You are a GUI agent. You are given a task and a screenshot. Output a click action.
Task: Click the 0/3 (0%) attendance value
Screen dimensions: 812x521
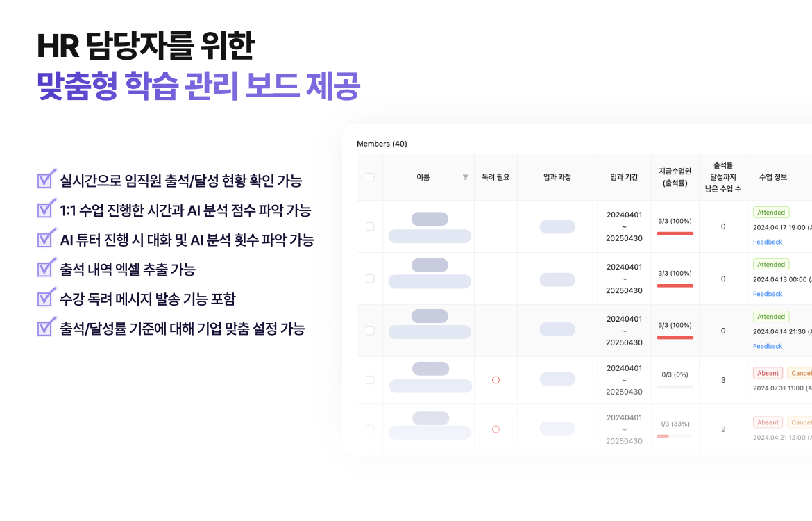675,374
